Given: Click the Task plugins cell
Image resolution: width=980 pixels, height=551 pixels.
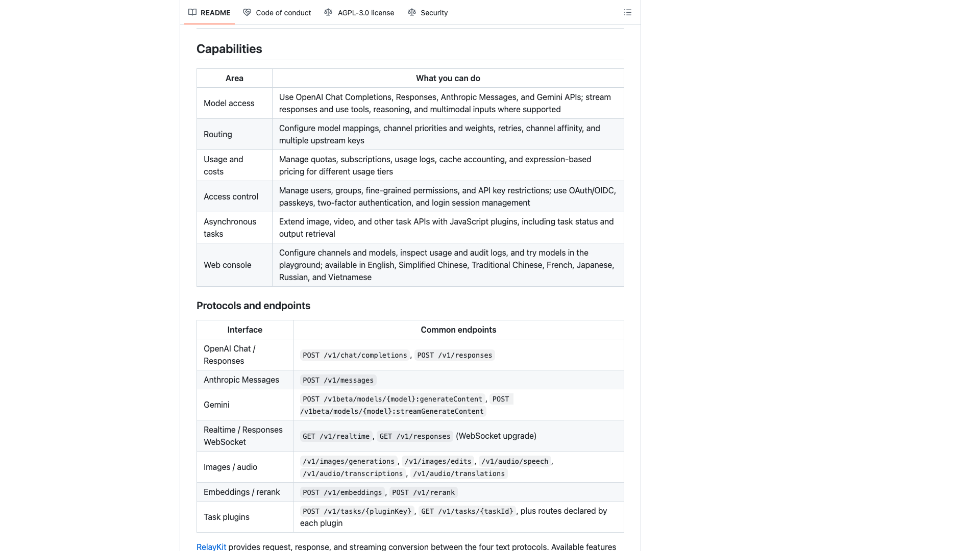Looking at the screenshot, I should [x=245, y=517].
